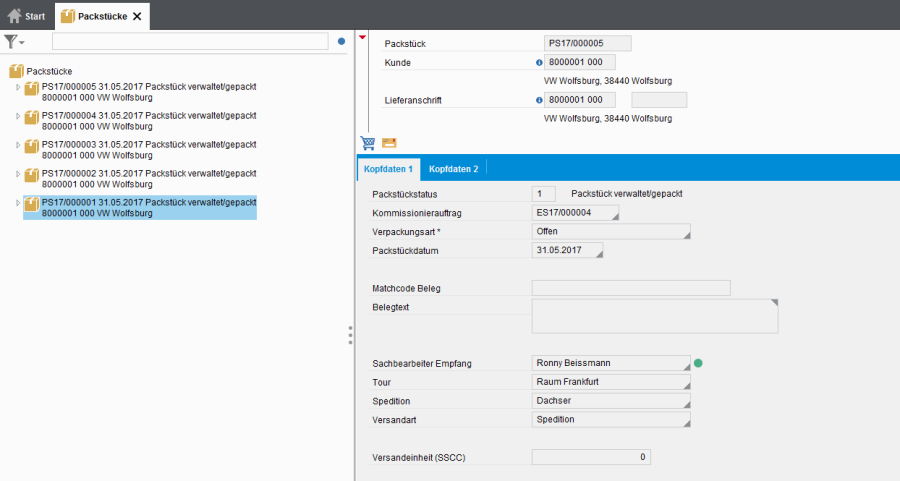
Task: Open the Tour dropdown showing Raum Frankfurt
Action: pyautogui.click(x=611, y=381)
